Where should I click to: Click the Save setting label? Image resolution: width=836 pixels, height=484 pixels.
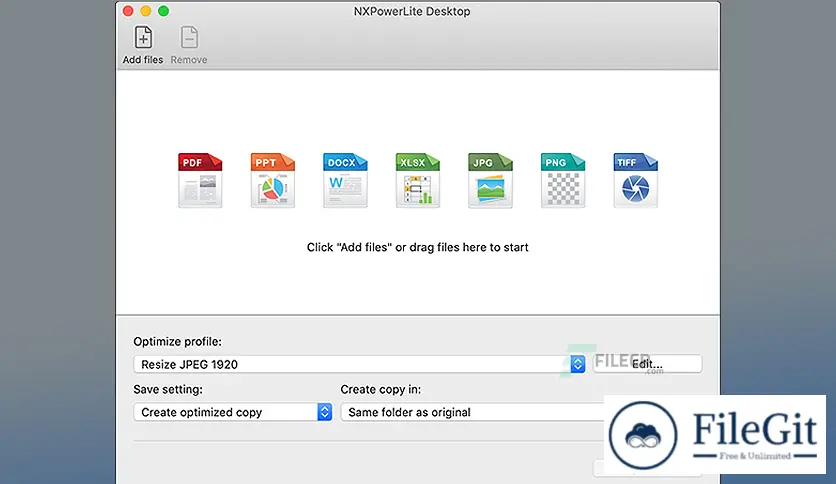[x=168, y=390]
